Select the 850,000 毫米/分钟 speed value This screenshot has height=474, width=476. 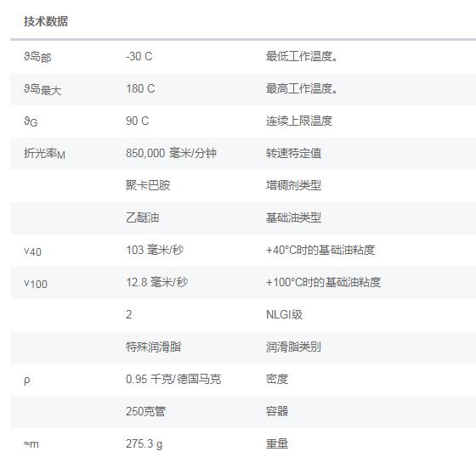coord(171,153)
